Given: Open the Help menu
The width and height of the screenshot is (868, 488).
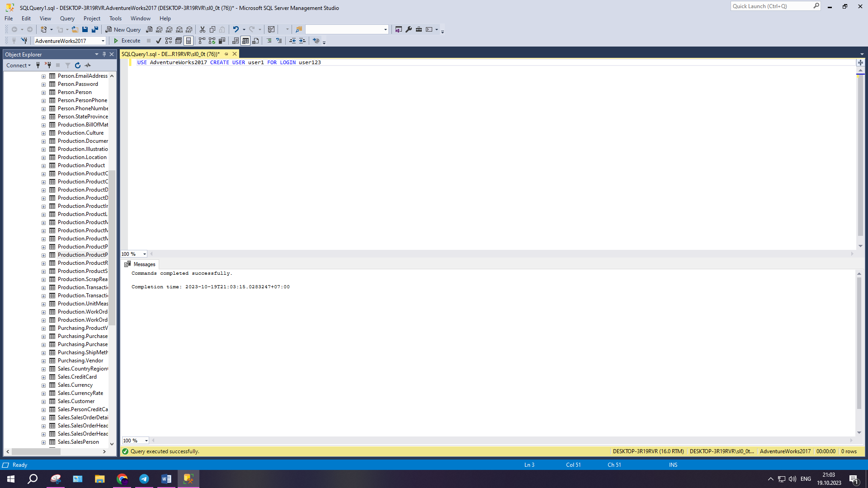Looking at the screenshot, I should tap(165, 19).
